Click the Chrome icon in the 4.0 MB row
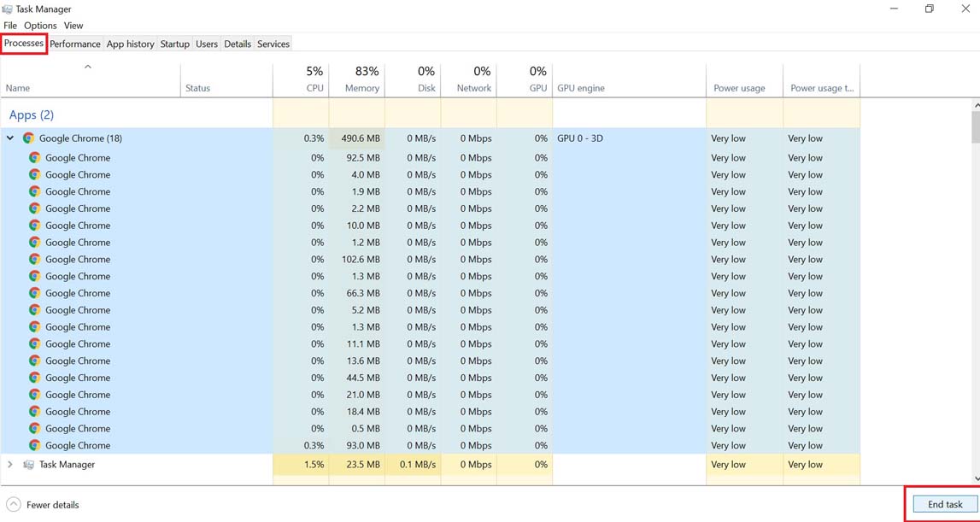The width and height of the screenshot is (980, 522). (34, 174)
